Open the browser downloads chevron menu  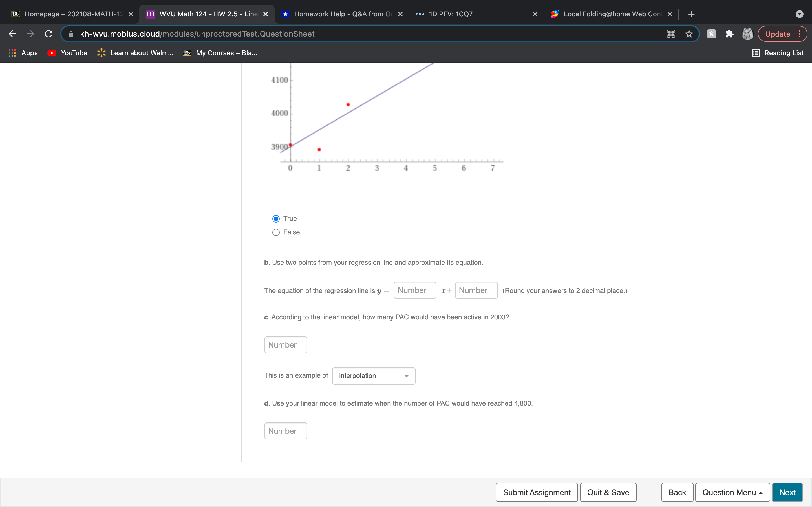(x=800, y=14)
